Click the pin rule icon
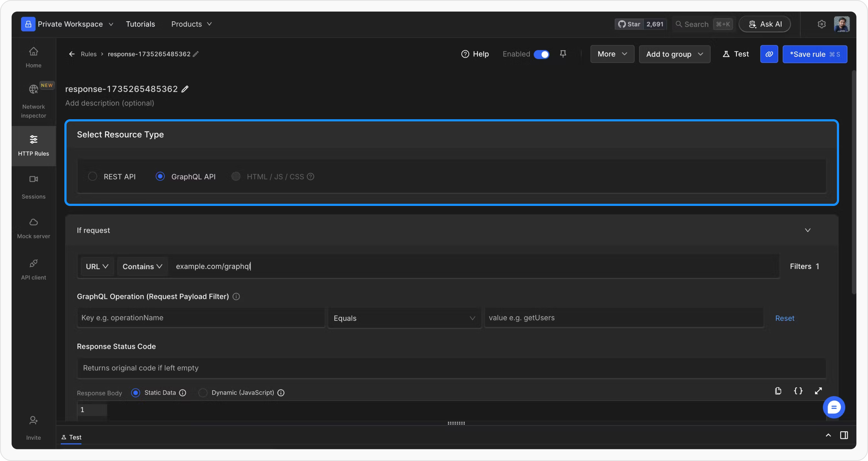The width and height of the screenshot is (868, 461). tap(563, 54)
